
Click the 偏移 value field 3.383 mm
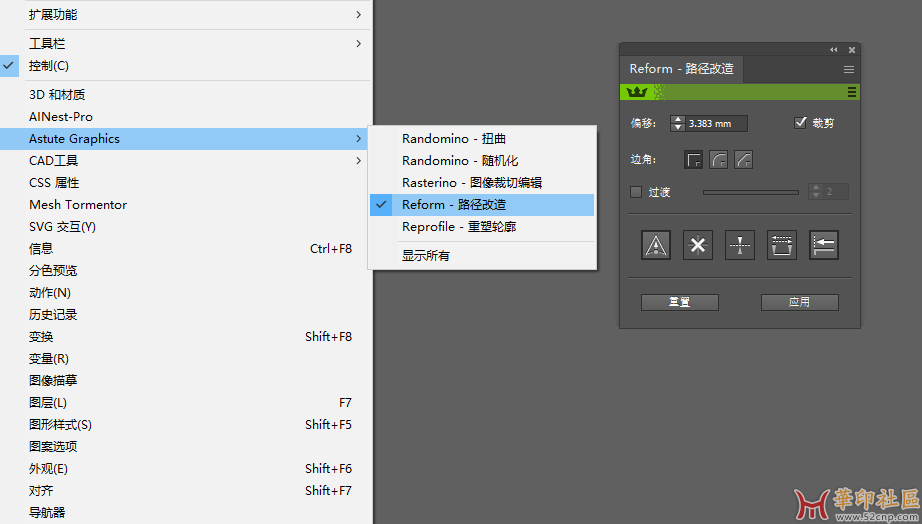[716, 124]
